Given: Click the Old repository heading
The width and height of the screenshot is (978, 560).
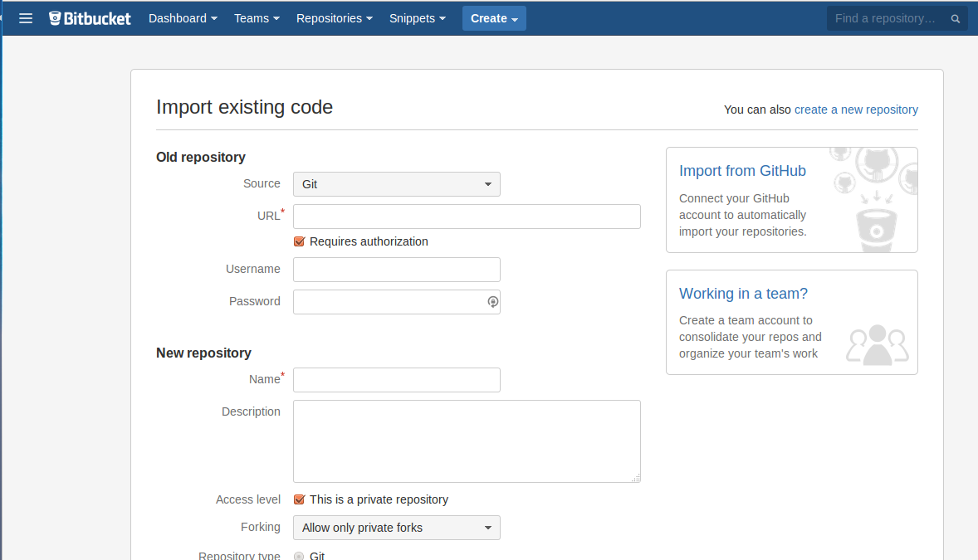Looking at the screenshot, I should (200, 157).
